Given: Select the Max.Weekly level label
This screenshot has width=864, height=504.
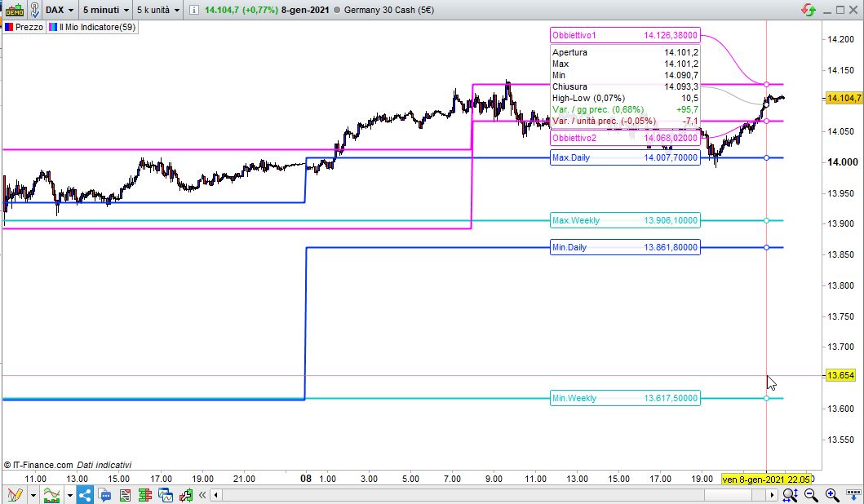Looking at the screenshot, I should [625, 220].
